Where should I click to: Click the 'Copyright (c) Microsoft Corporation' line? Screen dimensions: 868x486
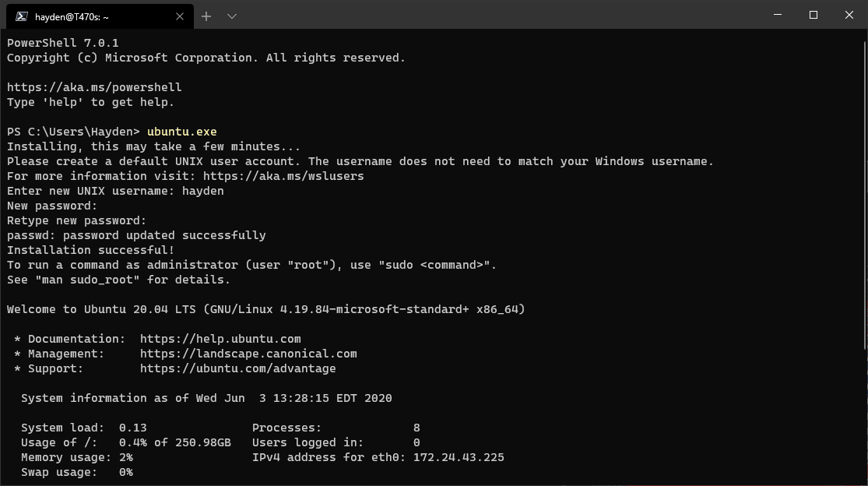pos(206,58)
